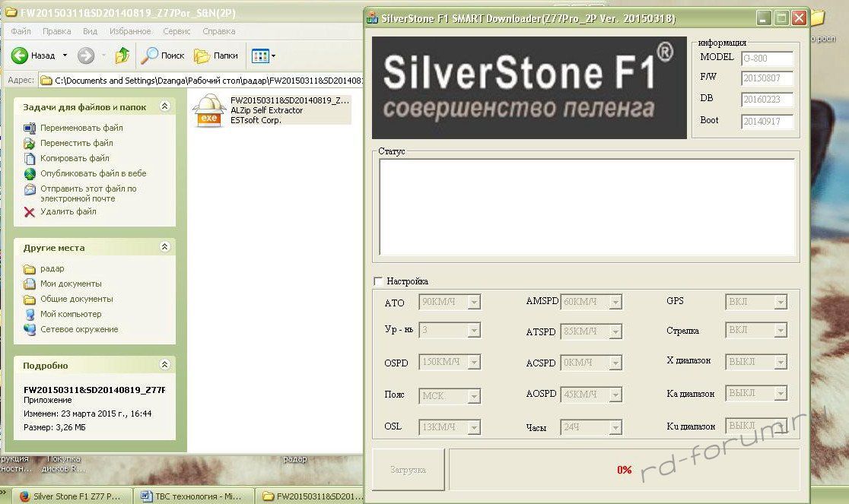
Task: Collapse the Задачи для файлов и папок panel
Action: coord(164,106)
